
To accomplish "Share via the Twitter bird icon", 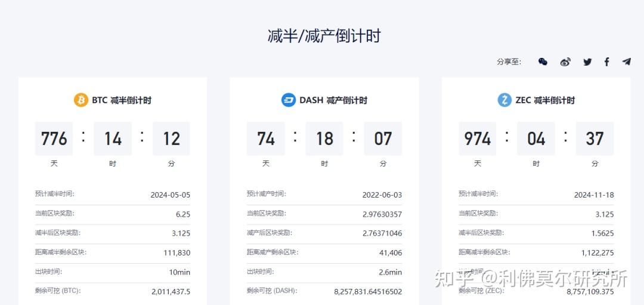I will pos(587,62).
